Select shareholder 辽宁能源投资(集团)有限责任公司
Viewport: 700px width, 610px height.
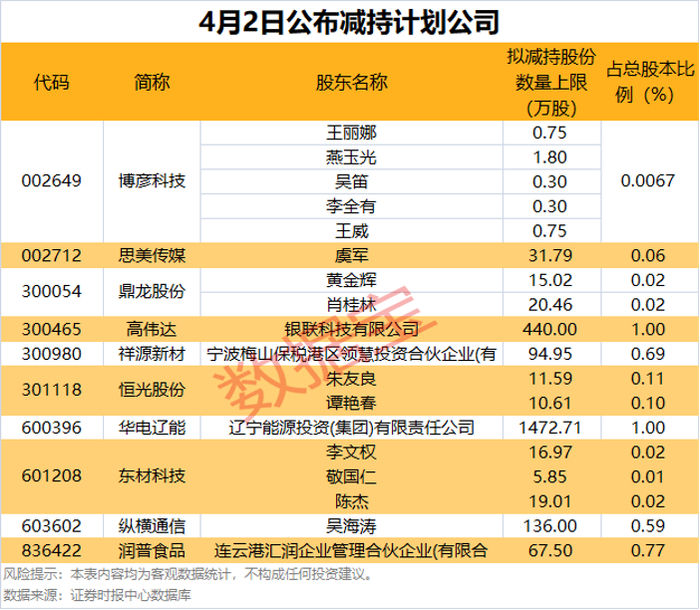[352, 428]
